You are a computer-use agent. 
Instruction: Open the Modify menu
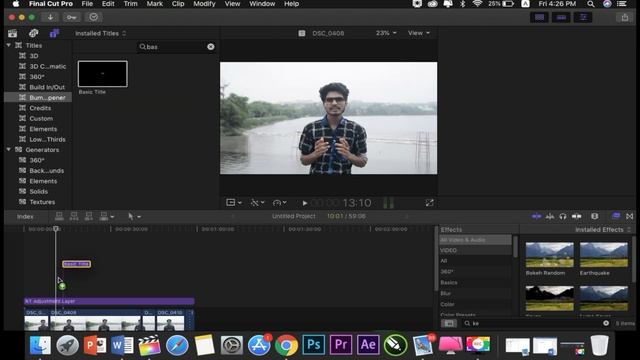tap(204, 4)
